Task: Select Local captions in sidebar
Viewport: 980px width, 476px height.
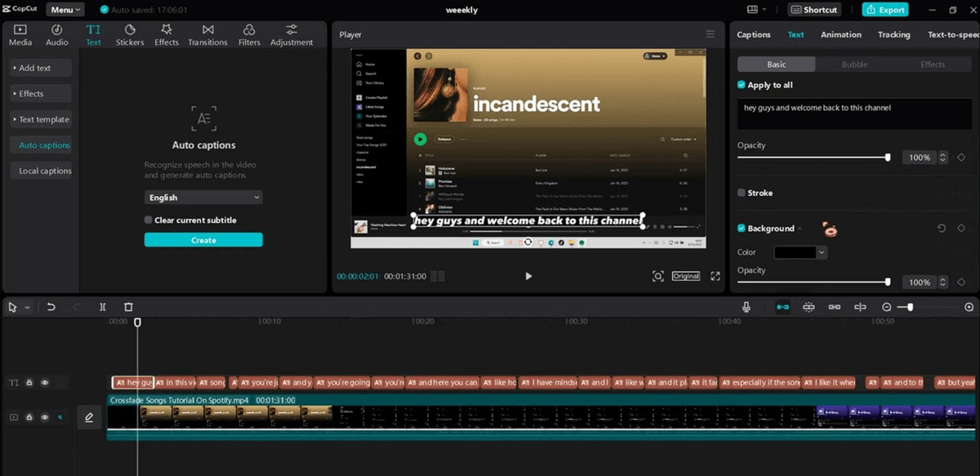Action: click(x=42, y=171)
